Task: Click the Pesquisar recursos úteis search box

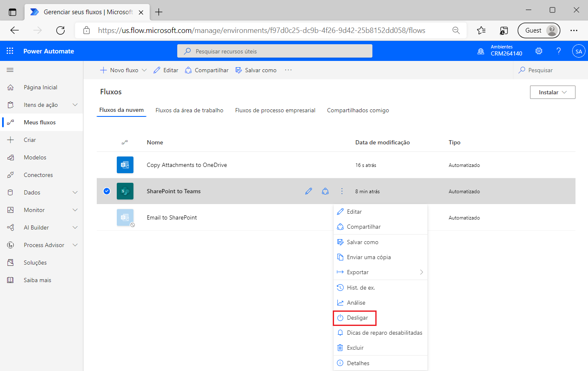Action: pos(275,51)
